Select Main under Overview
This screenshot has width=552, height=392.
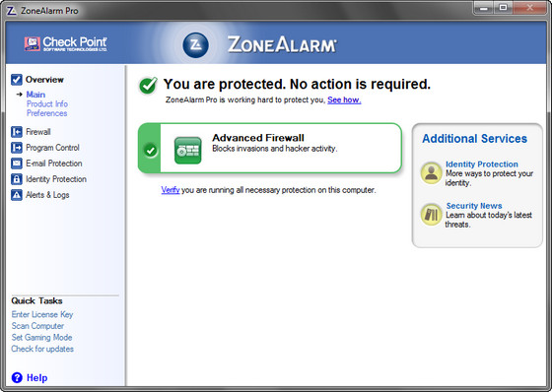pyautogui.click(x=35, y=95)
